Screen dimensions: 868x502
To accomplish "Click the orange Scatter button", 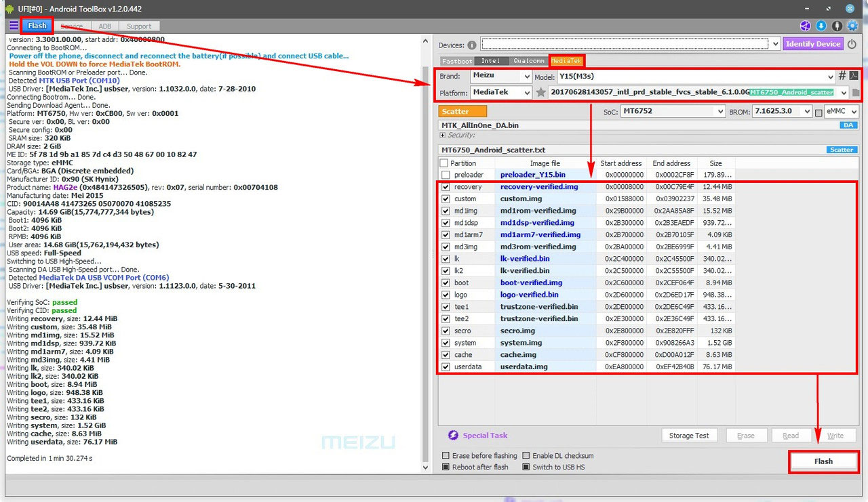I will pos(463,112).
